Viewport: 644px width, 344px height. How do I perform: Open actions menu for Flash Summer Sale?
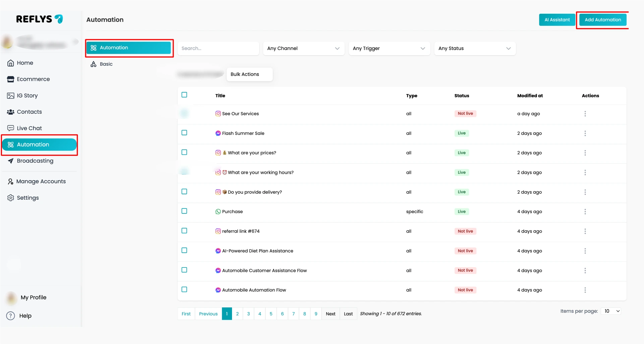(585, 133)
